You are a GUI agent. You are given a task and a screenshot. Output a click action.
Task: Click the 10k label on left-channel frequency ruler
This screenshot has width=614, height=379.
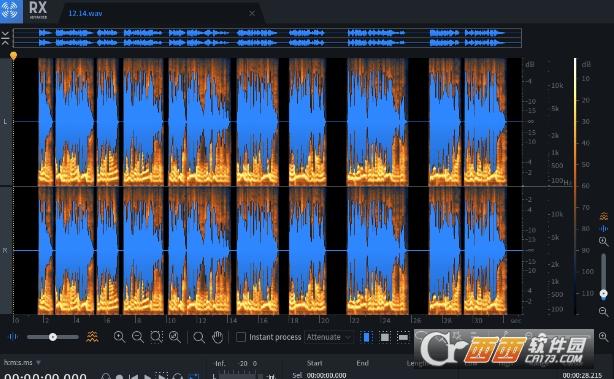click(x=557, y=85)
